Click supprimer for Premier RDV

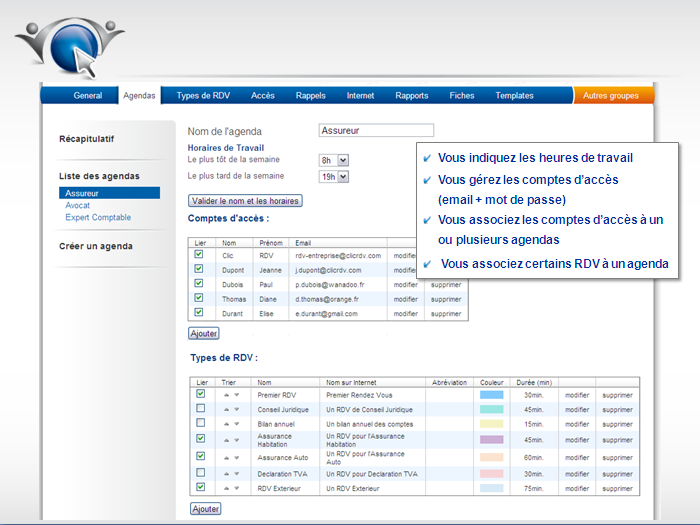tap(617, 395)
